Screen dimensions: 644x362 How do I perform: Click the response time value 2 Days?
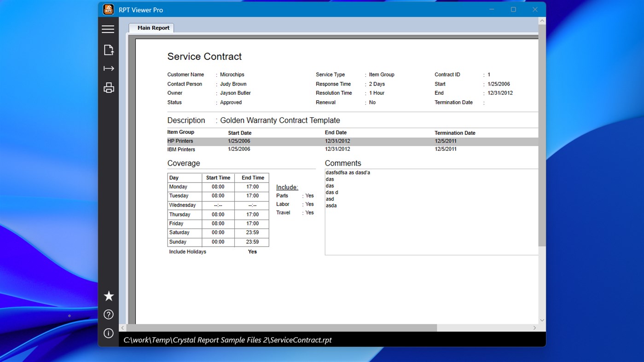[x=377, y=84]
